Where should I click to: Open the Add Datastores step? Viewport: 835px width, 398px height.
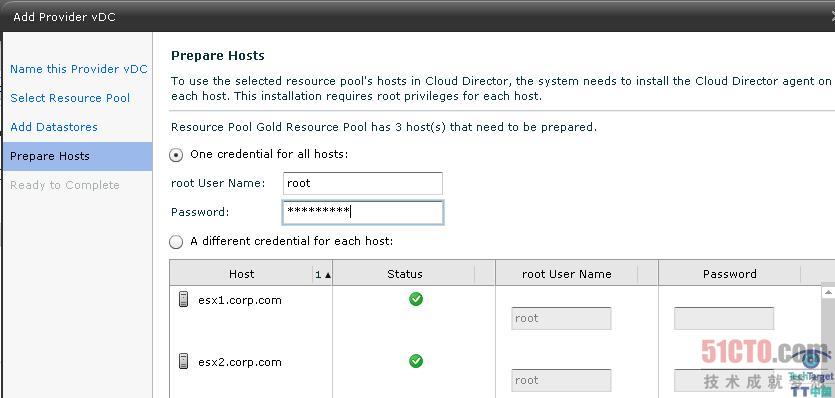tap(54, 127)
